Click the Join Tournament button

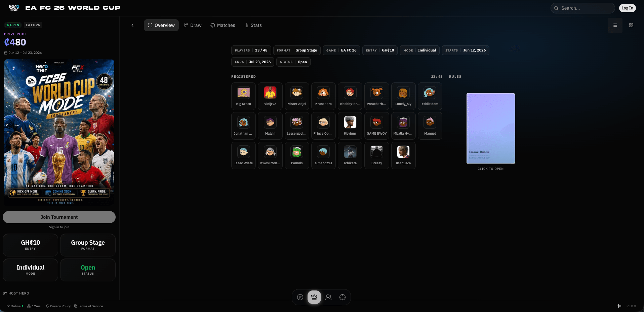pos(59,217)
